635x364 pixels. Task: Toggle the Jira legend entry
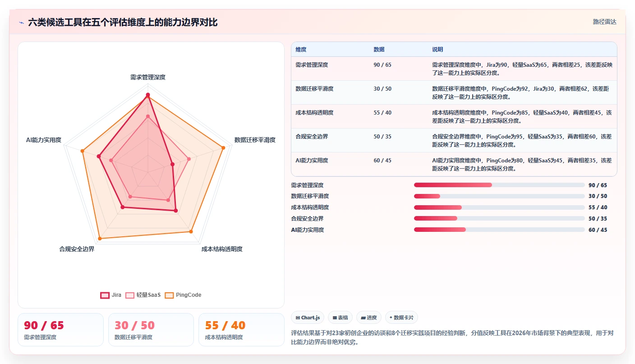click(110, 295)
